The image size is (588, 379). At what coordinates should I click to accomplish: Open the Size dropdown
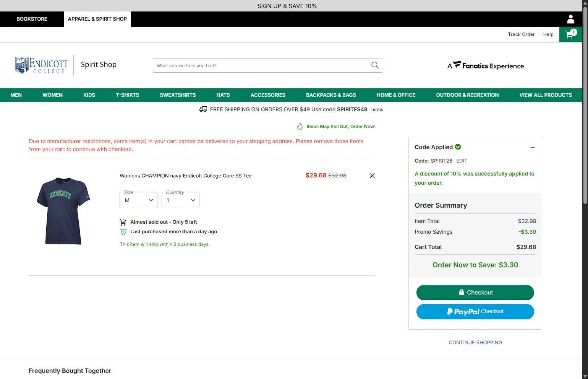point(138,200)
